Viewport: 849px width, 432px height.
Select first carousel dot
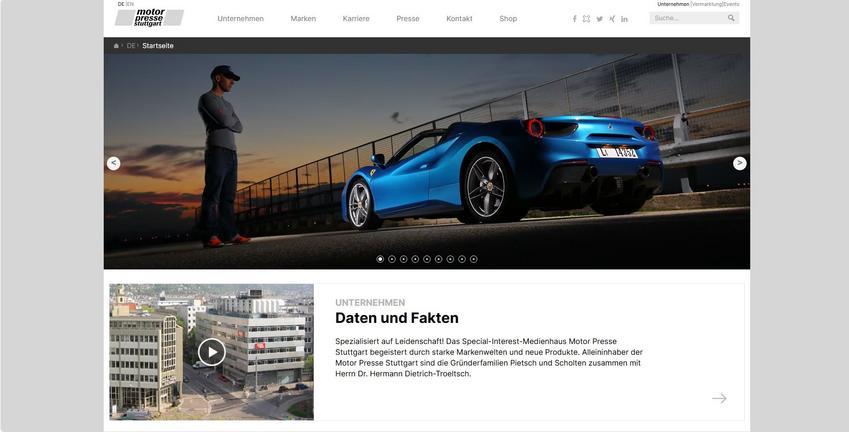pos(380,259)
